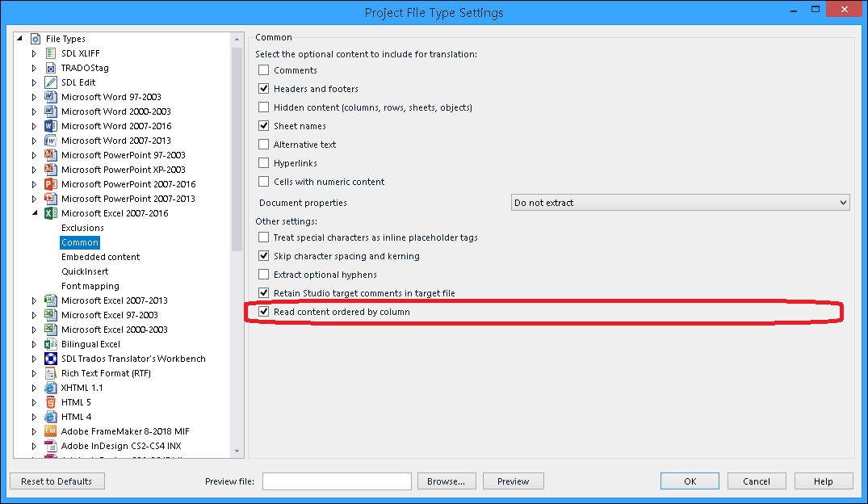Viewport: 868px width, 504px height.
Task: Click the Microsoft Word 2007-2016 icon
Action: [50, 126]
